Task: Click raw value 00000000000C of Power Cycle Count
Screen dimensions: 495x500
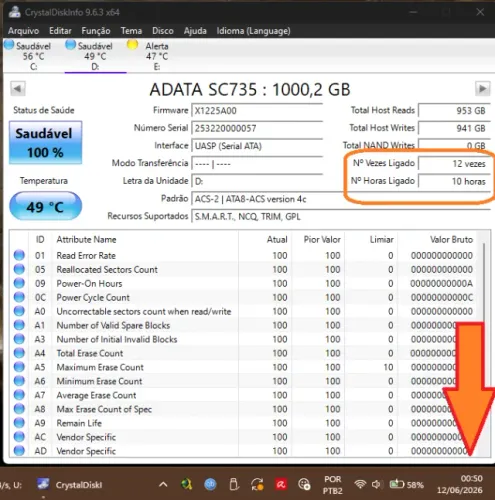Action: tap(442, 297)
